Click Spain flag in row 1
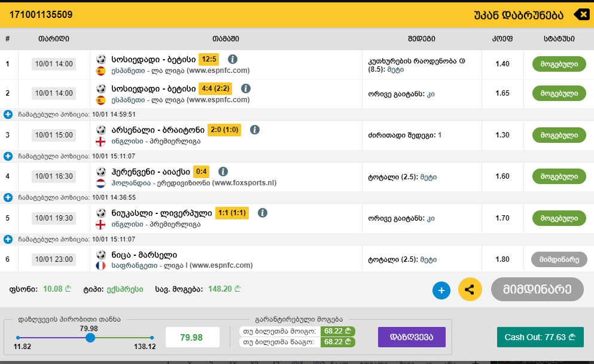Viewport: 594px width, 364px height. (100, 71)
